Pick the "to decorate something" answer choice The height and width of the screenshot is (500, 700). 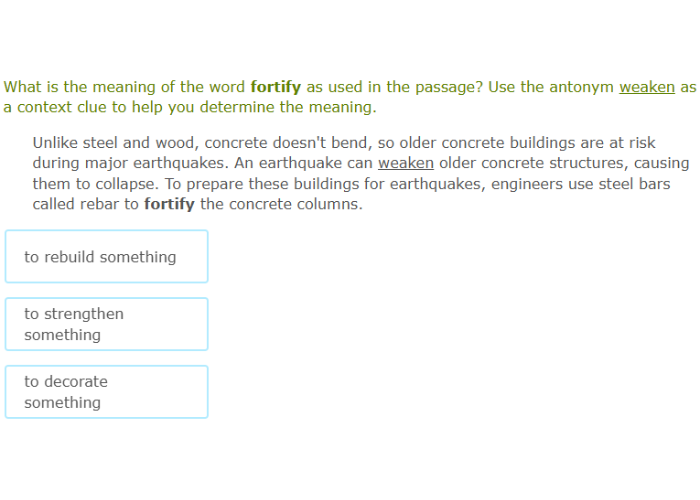click(x=106, y=392)
